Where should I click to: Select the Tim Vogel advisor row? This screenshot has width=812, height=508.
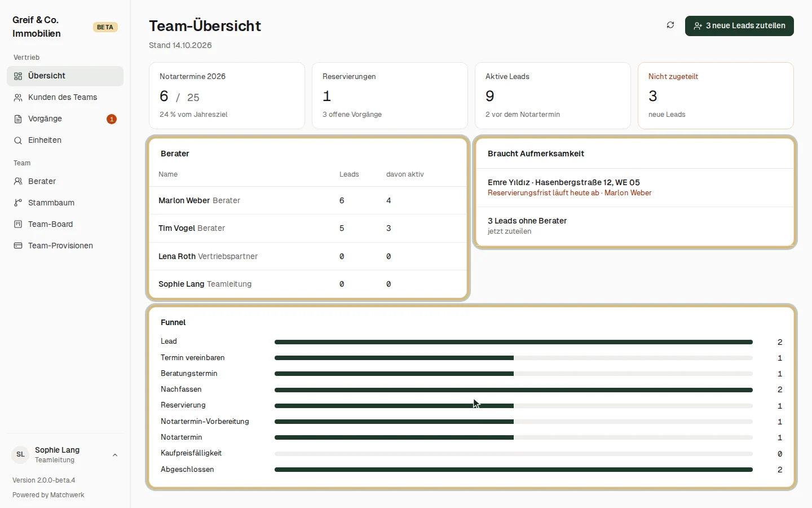pos(308,229)
